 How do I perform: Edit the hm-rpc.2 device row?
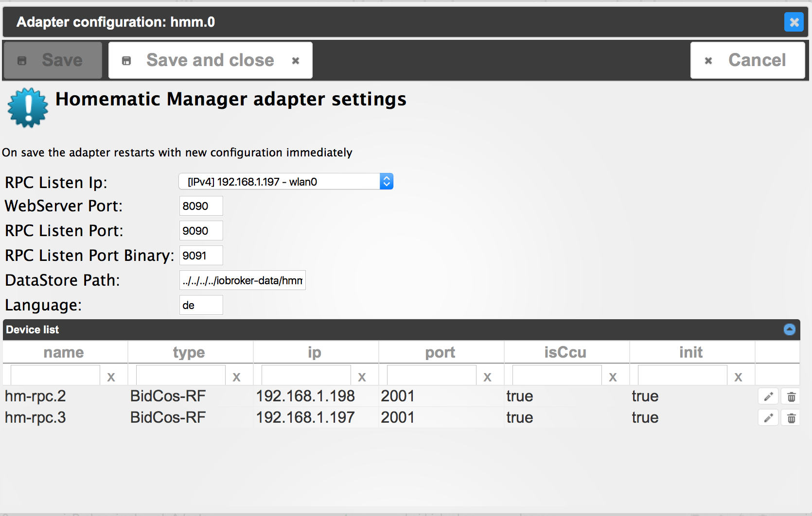[768, 396]
